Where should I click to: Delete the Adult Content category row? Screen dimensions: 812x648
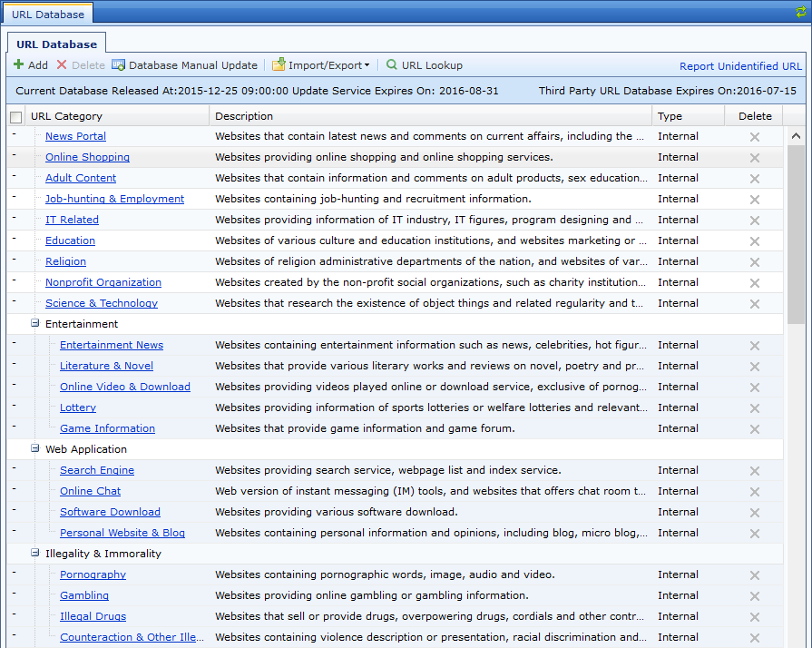tap(755, 178)
